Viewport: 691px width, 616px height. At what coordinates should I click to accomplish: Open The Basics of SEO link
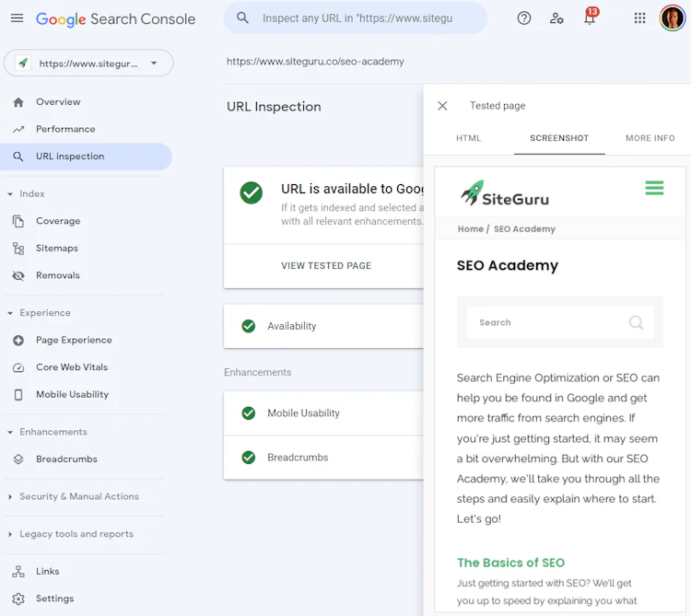pos(510,563)
